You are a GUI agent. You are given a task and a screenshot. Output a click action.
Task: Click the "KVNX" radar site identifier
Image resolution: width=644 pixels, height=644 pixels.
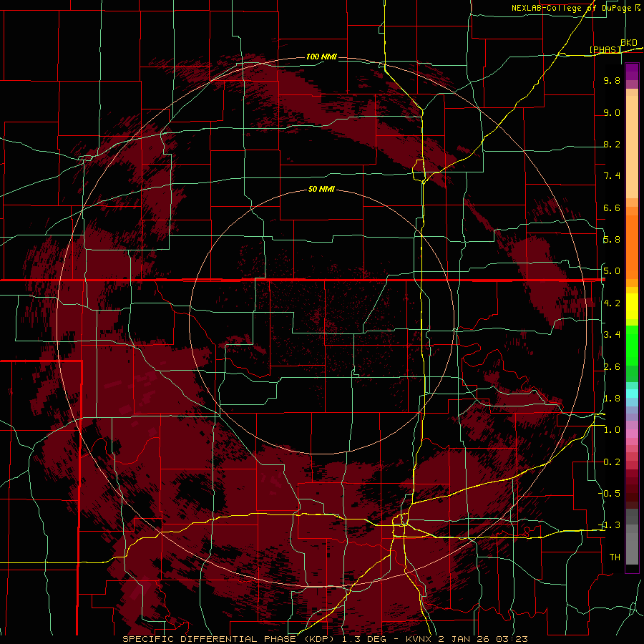click(x=420, y=639)
